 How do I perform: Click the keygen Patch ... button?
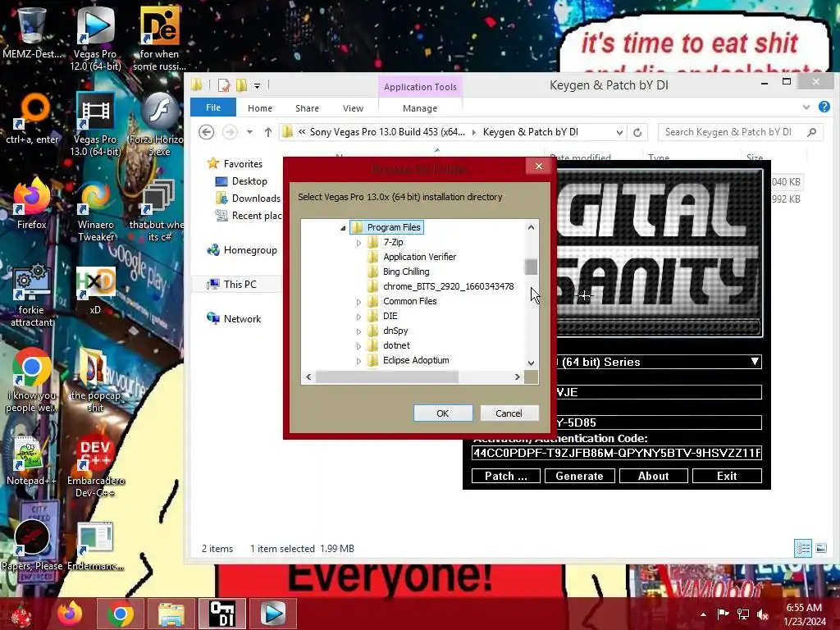point(505,476)
